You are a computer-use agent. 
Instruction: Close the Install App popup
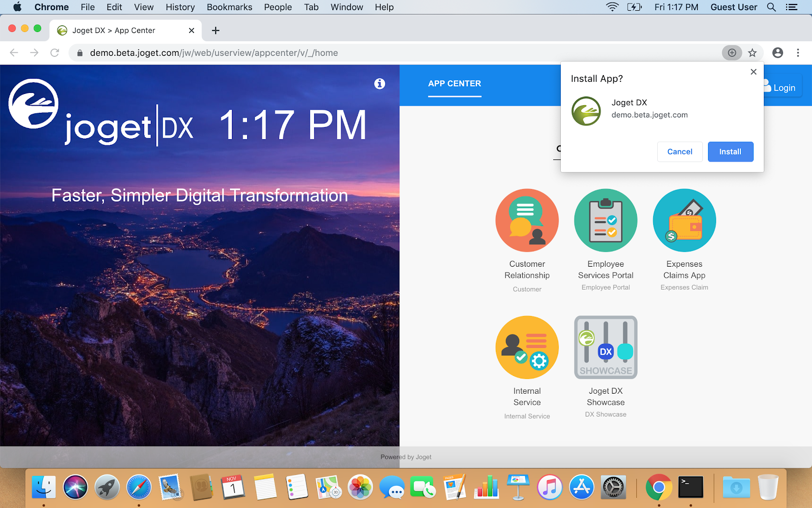coord(754,72)
